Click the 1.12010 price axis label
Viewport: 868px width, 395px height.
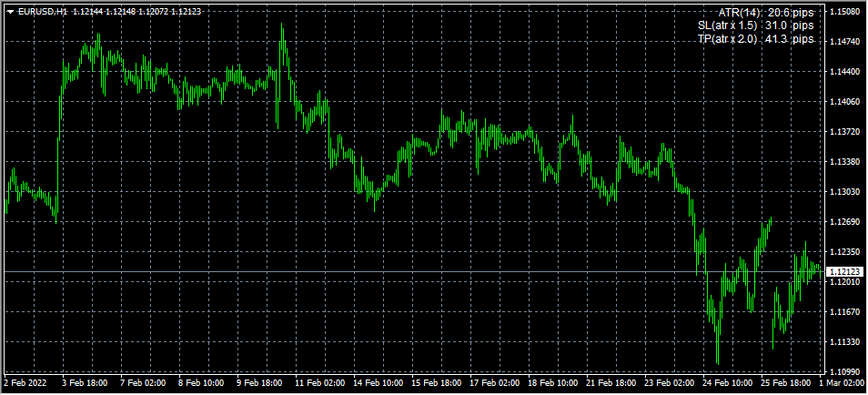pyautogui.click(x=844, y=282)
